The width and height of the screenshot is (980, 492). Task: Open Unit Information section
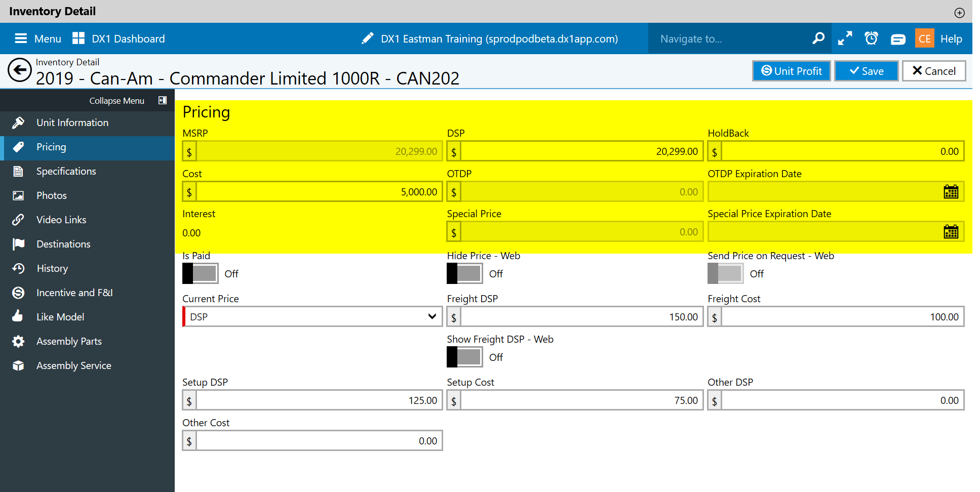pyautogui.click(x=87, y=122)
